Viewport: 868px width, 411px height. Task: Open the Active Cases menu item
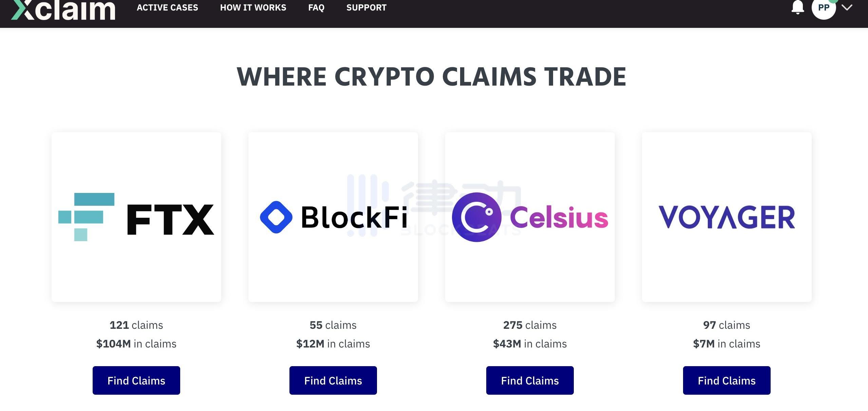(167, 7)
